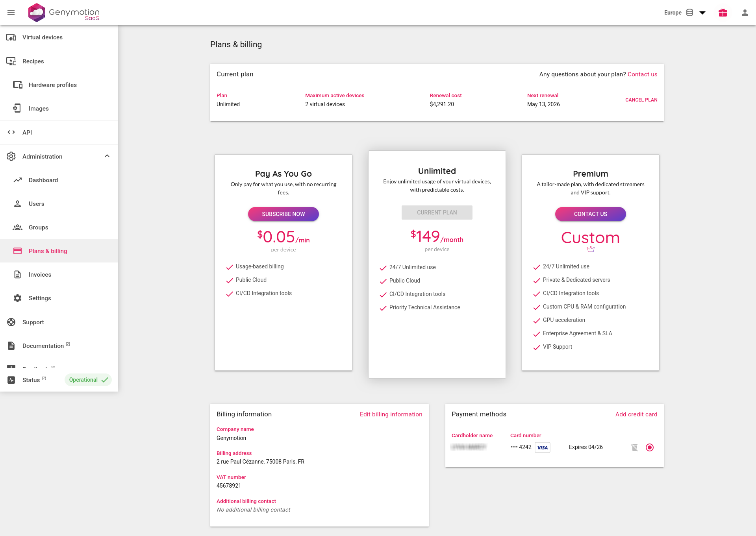
Task: Open the Hardware profiles section
Action: (52, 85)
